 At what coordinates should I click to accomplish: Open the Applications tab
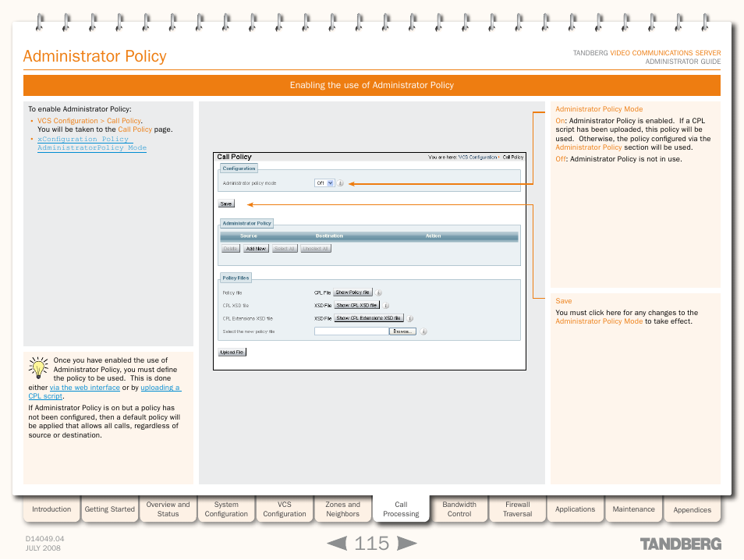pyautogui.click(x=575, y=509)
